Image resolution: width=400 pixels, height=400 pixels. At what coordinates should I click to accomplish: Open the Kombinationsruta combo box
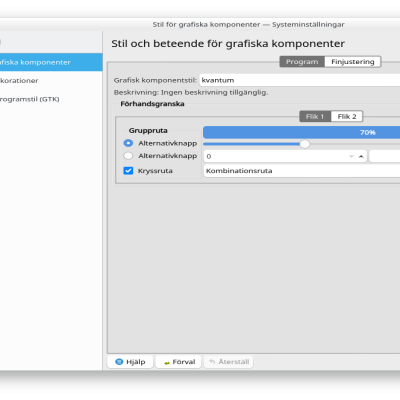[x=302, y=171]
